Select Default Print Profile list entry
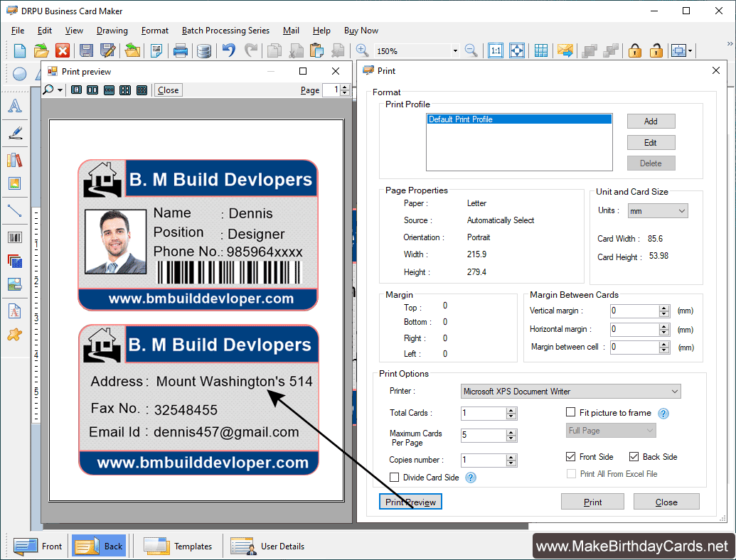 coord(519,119)
